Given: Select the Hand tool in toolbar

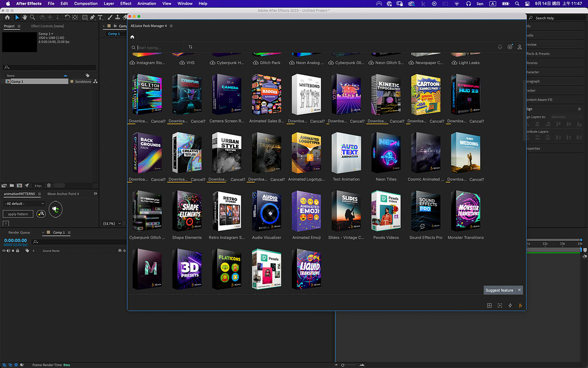Looking at the screenshot, I should pyautogui.click(x=25, y=18).
